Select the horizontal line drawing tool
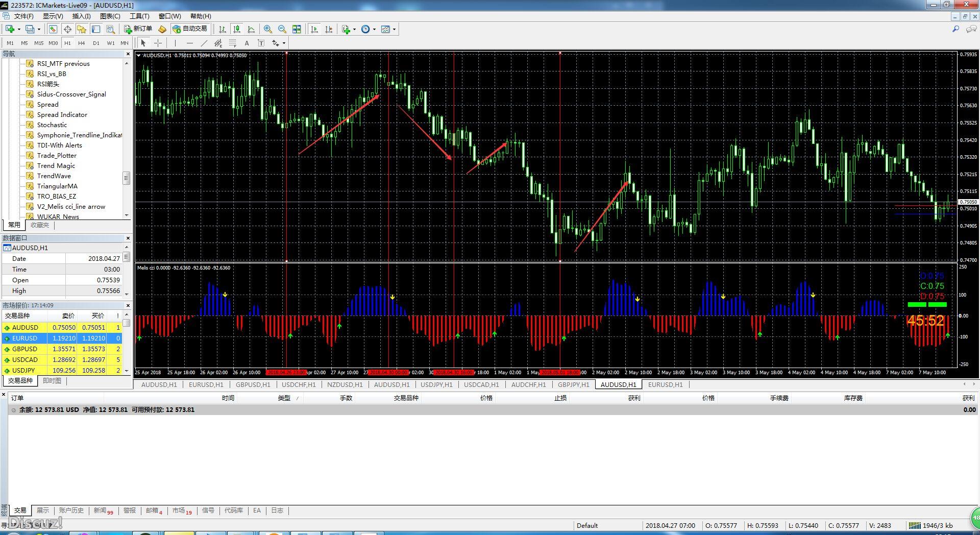Viewport: 980px width, 535px height. click(x=189, y=43)
